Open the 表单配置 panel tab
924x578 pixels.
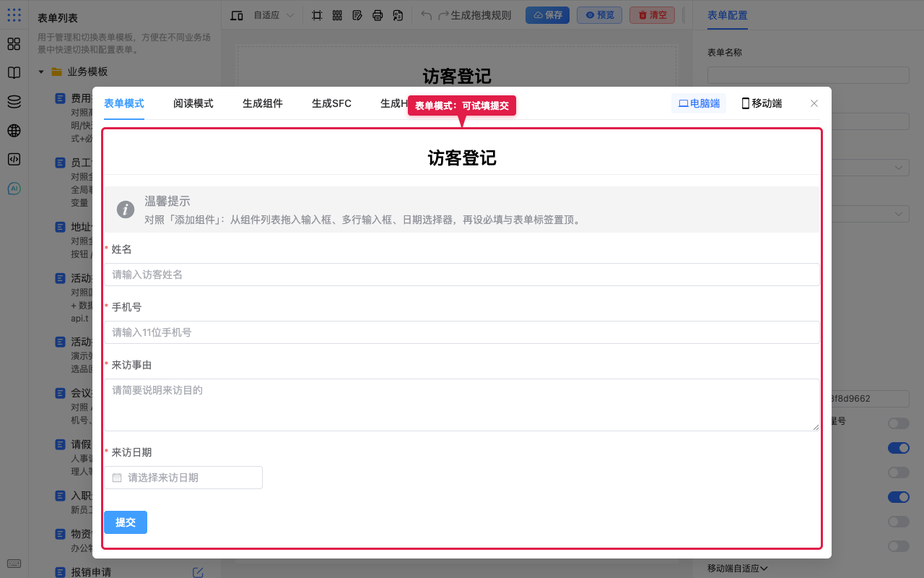[728, 15]
